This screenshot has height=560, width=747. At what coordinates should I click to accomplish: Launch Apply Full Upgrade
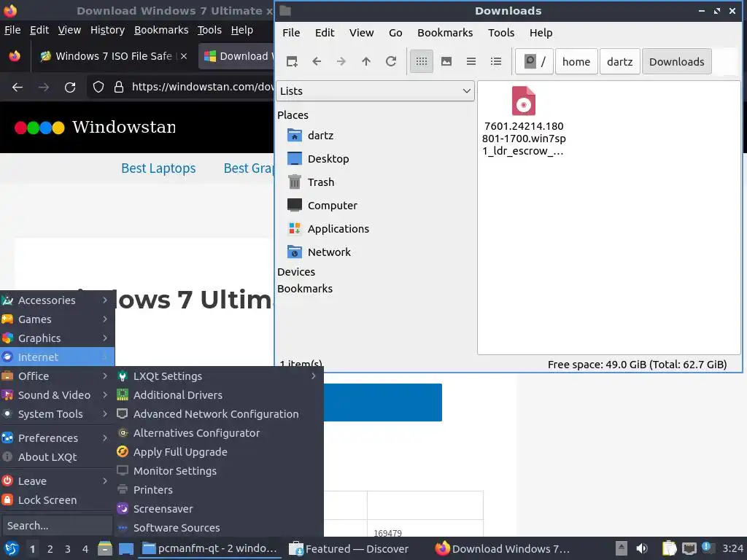[219, 452]
